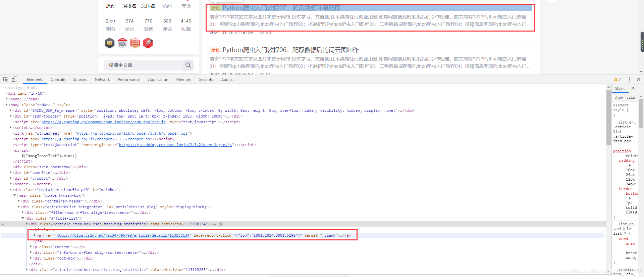Click the orange 1024 medal badge
Image resolution: width=644 pixels, height=277 pixels.
point(135,43)
